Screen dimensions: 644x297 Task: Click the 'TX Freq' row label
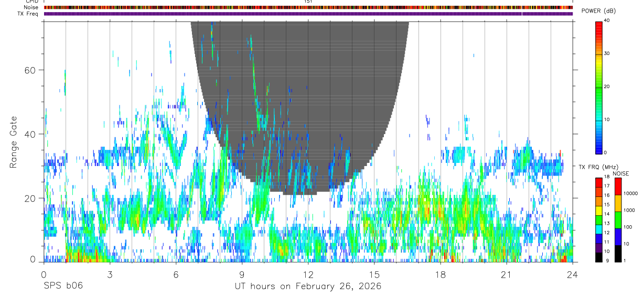click(x=27, y=14)
